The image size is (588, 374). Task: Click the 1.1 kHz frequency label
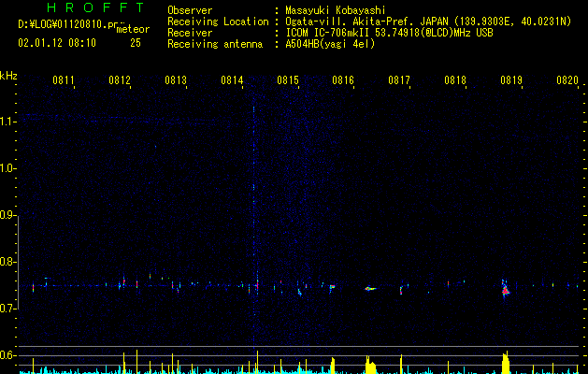pos(8,122)
